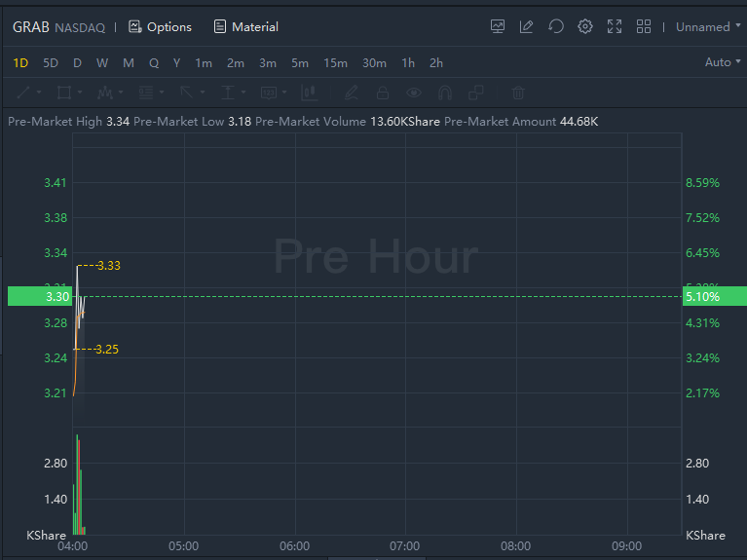Click the Pre-Market High 3.34 value
Screen dimensions: 747x560
[x=118, y=122]
